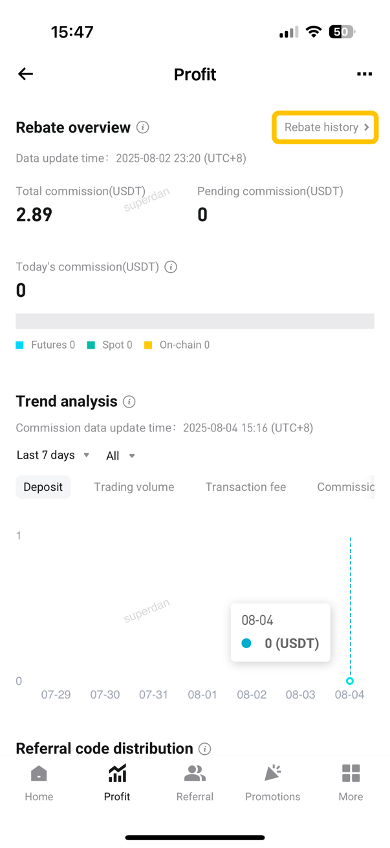Image resolution: width=390 pixels, height=848 pixels.
Task: Expand the Last 7 days dropdown
Action: click(x=53, y=455)
